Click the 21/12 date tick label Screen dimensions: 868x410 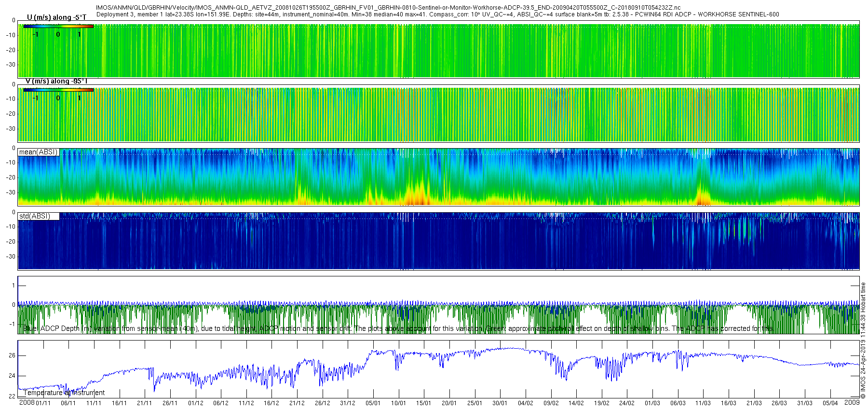[297, 403]
